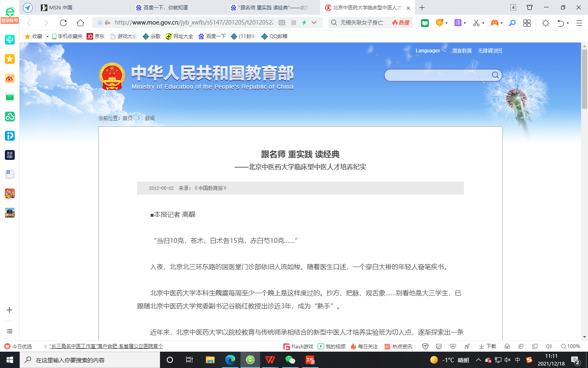The image size is (588, 368).
Task: Open the translate tool in the toolbar
Action: [458, 23]
